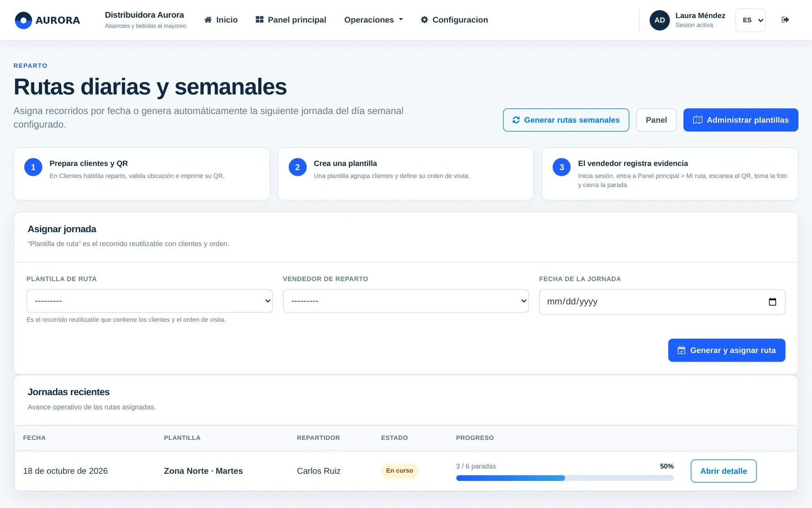Viewport: 812px width, 508px height.
Task: Click the 50% progress value
Action: 667,466
